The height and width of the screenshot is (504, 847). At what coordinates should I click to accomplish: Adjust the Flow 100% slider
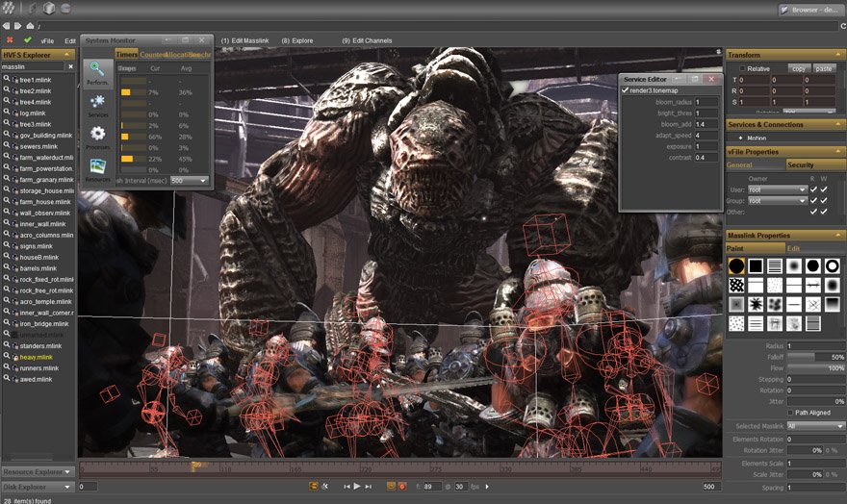(815, 368)
